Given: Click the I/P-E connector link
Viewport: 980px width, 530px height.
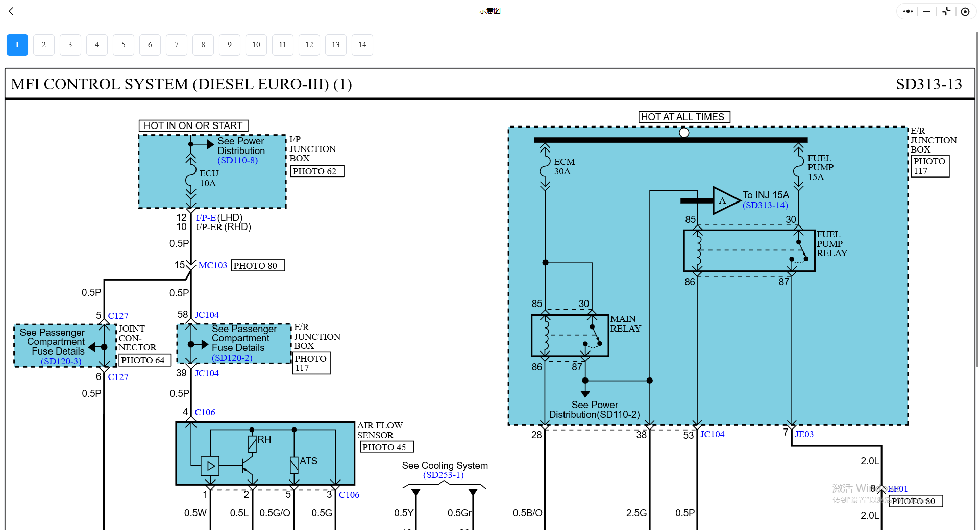Looking at the screenshot, I should pyautogui.click(x=206, y=218).
